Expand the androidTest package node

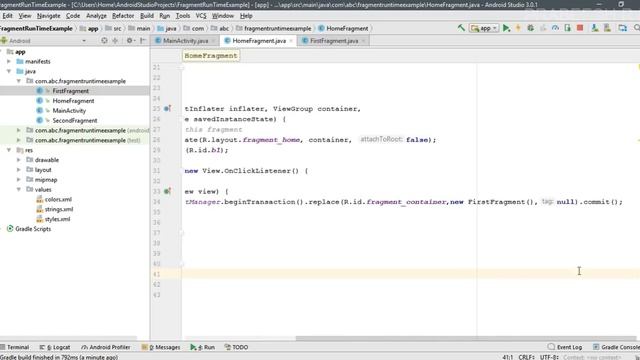[19, 130]
